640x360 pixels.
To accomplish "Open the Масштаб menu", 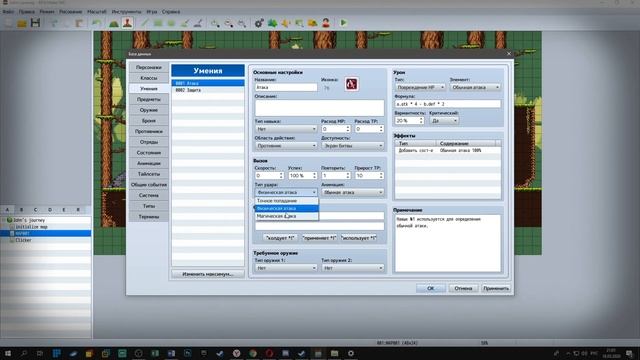I will click(97, 11).
